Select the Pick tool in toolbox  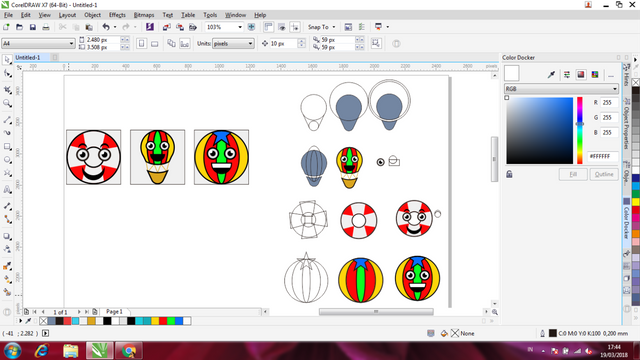coord(7,60)
